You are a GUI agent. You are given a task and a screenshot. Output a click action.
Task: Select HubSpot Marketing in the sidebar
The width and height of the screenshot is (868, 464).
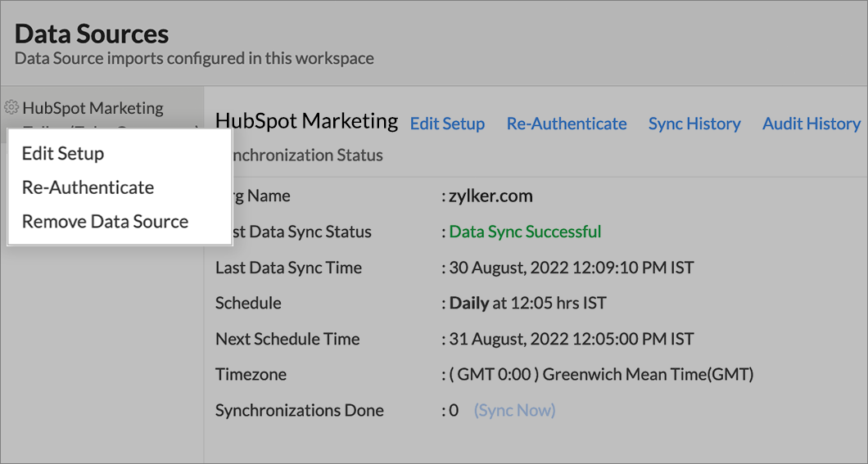click(x=93, y=108)
